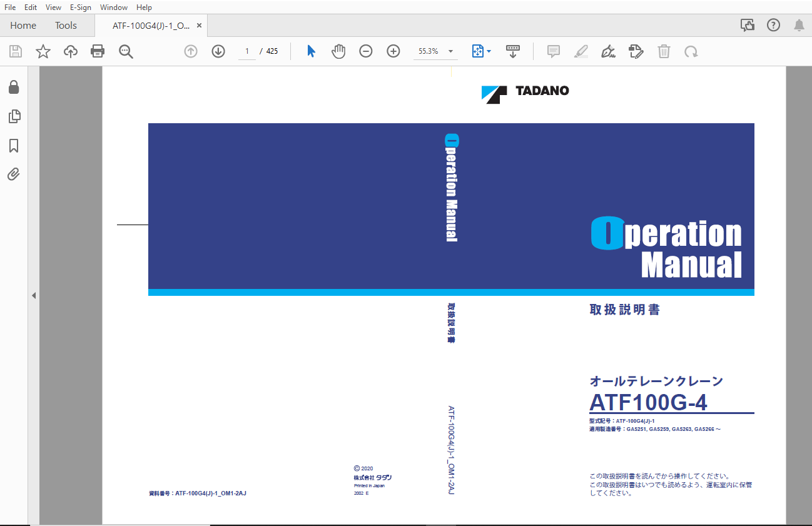Open the Help menu
This screenshot has height=526, width=812.
tap(144, 8)
